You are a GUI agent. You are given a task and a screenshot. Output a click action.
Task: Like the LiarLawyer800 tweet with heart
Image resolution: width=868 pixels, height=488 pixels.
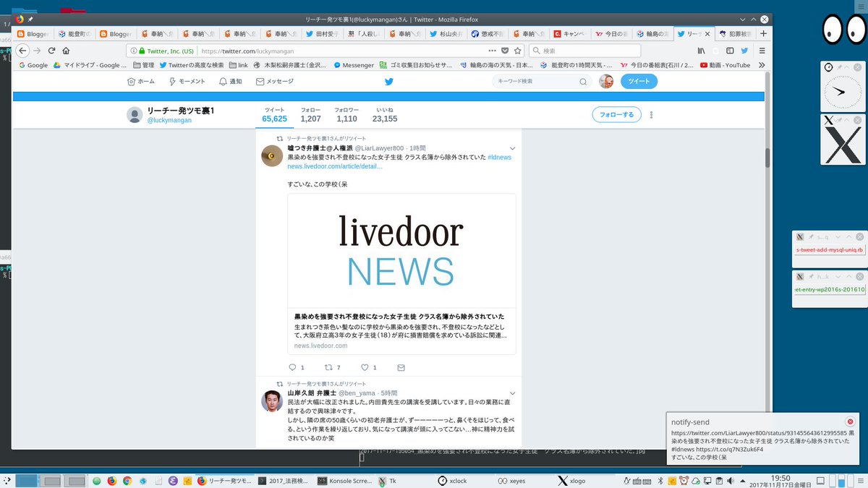point(365,367)
